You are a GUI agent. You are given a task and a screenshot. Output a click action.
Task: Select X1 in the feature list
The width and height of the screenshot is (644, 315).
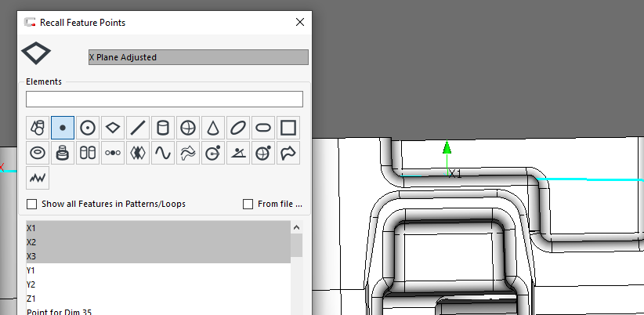pos(158,228)
